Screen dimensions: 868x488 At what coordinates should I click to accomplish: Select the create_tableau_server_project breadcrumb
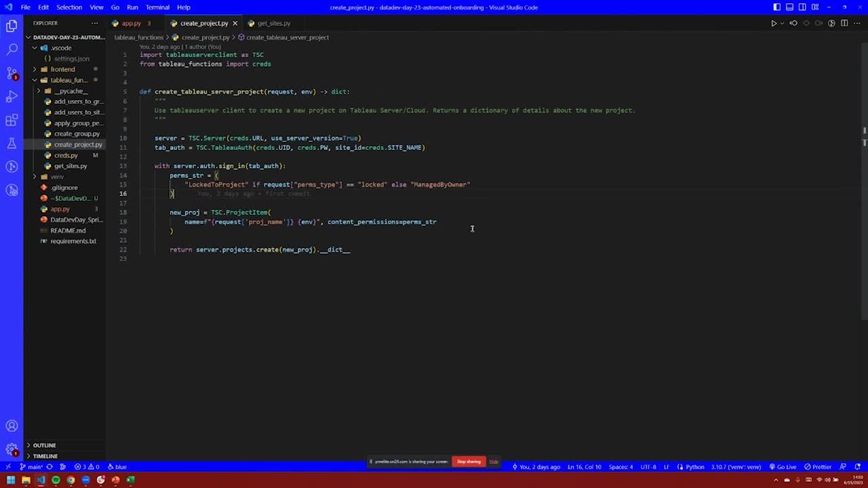tap(283, 37)
